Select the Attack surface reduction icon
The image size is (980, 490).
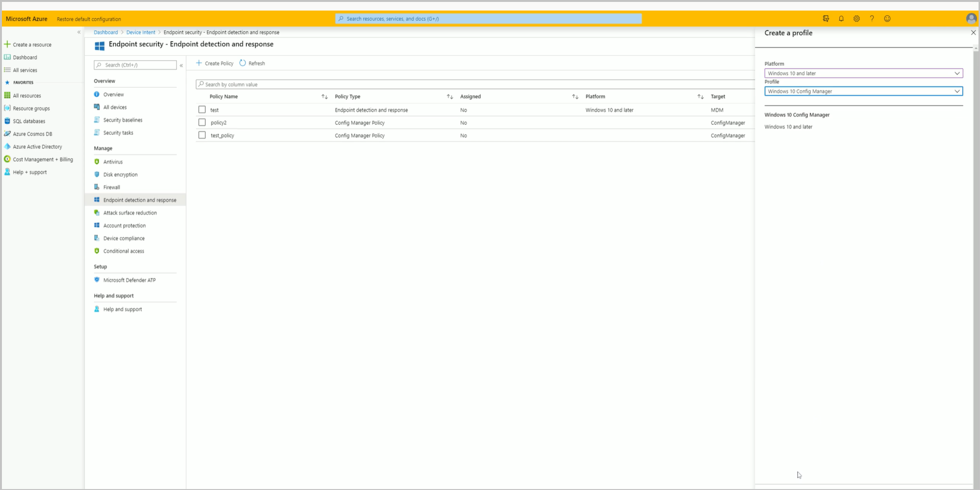click(x=97, y=213)
